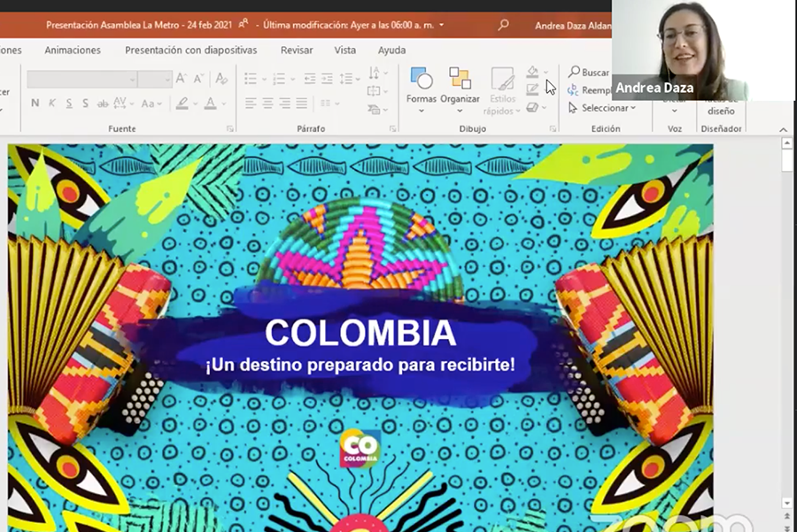Decrease list indent level

pos(310,79)
